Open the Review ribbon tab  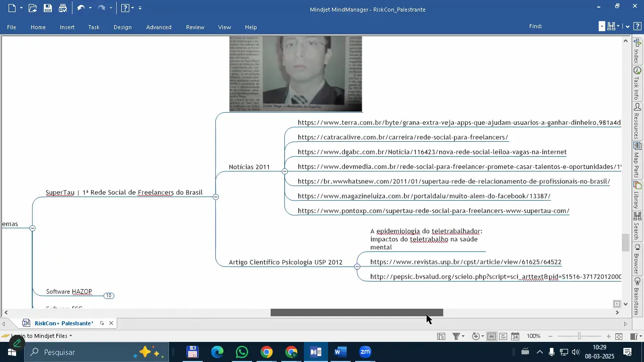coord(195,27)
